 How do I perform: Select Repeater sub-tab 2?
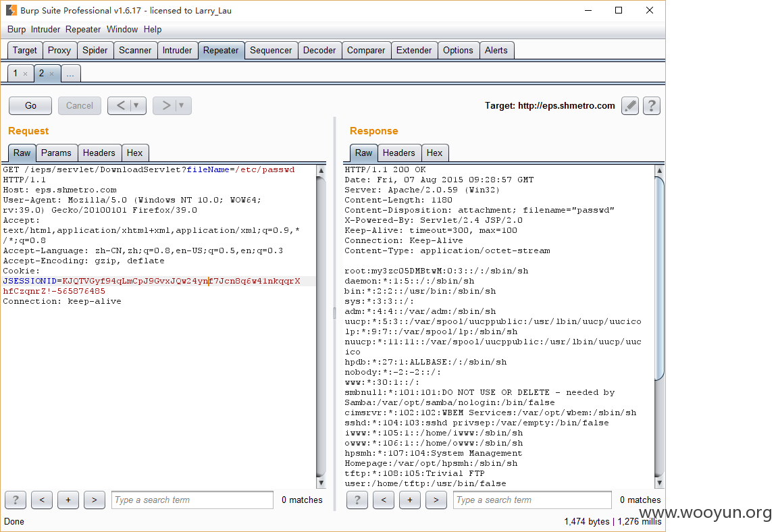[x=42, y=74]
